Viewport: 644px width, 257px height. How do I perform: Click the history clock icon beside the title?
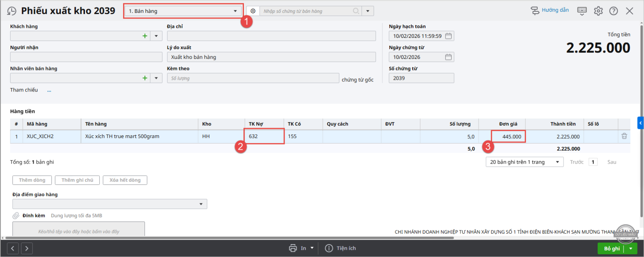12,11
